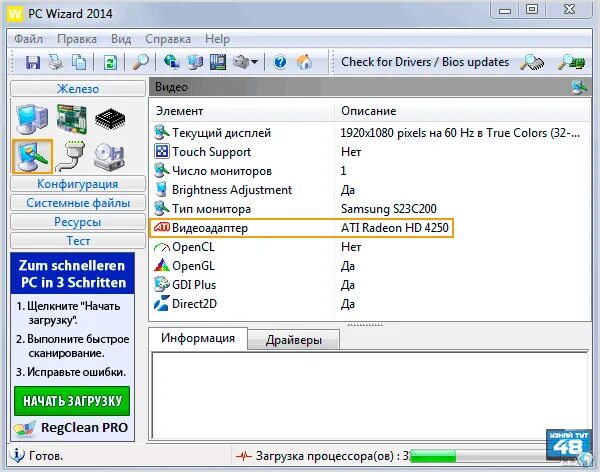Click the CPU load progress bar
The width and height of the screenshot is (600, 472).
(x=478, y=456)
